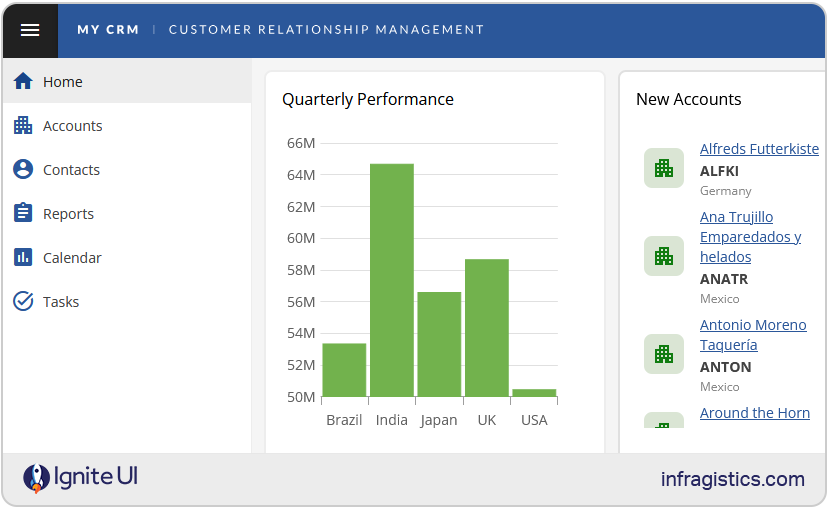Click the building icon beside Ana Trujillo
The image size is (828, 509).
tap(663, 256)
